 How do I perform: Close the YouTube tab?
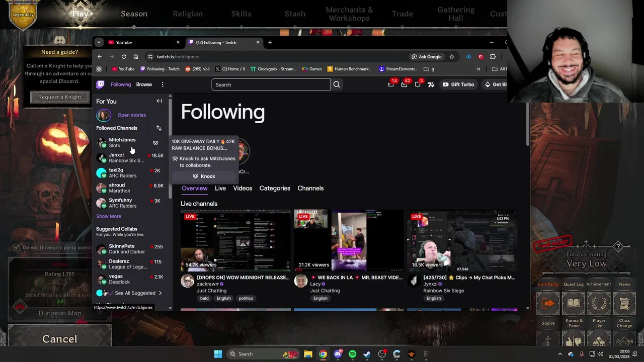click(178, 42)
